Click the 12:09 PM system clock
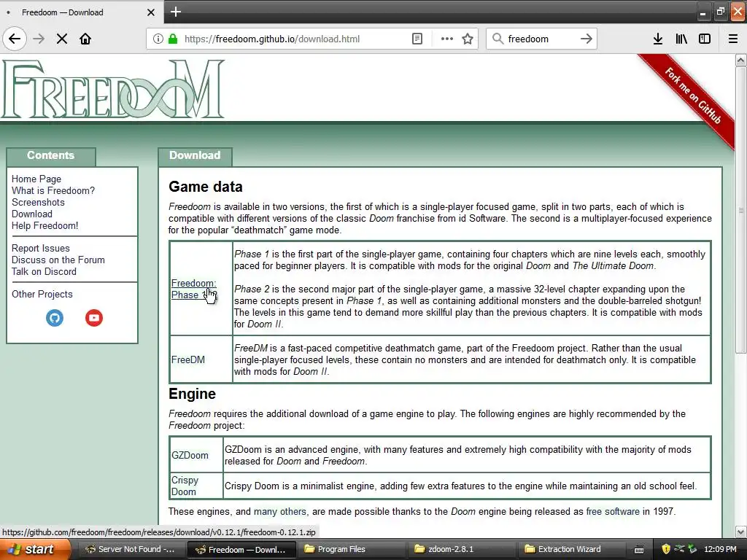Viewport: 747px width, 560px height. coord(720,549)
